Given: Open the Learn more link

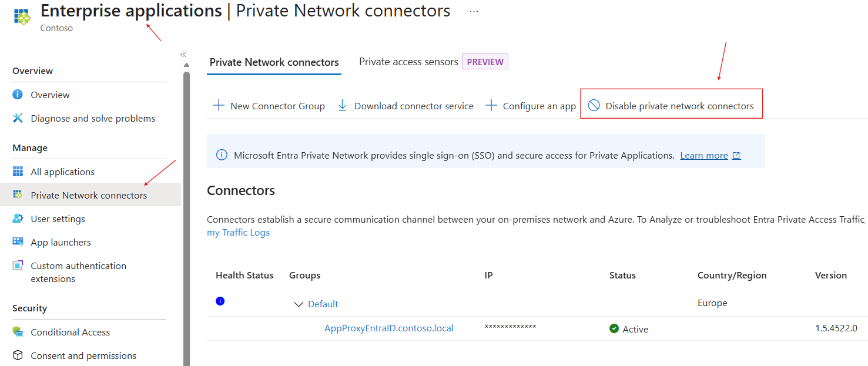Looking at the screenshot, I should tap(704, 156).
